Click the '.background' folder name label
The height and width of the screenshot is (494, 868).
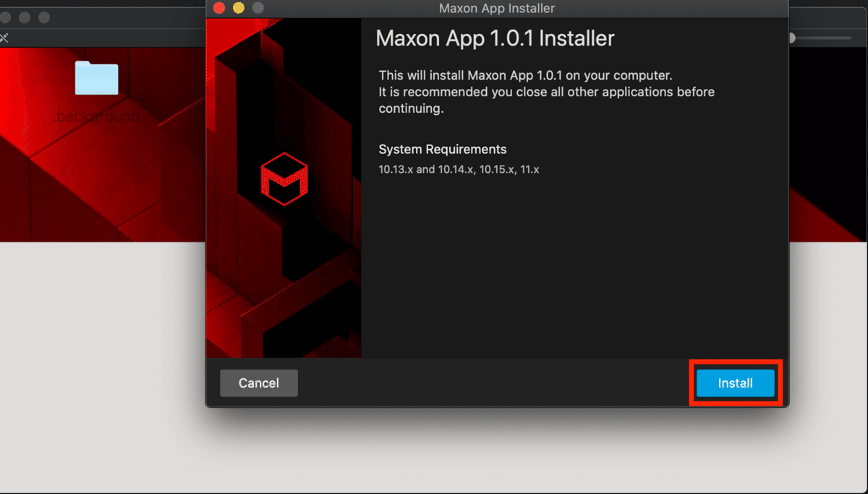pos(97,116)
